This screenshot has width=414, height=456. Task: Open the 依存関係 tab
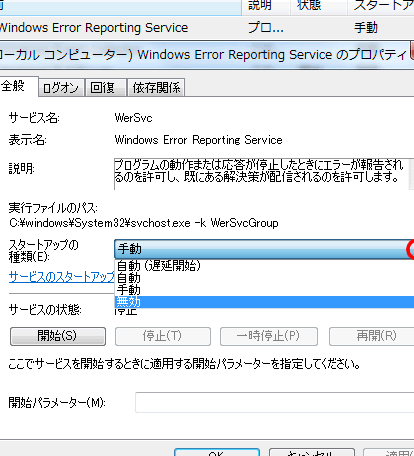point(156,88)
